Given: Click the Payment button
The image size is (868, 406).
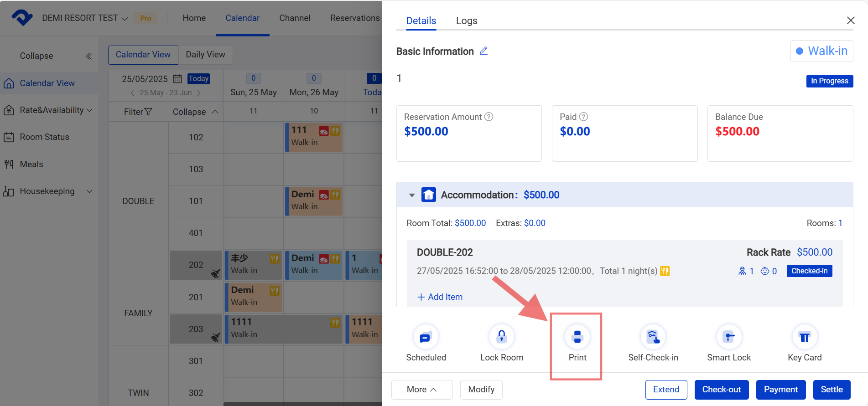Looking at the screenshot, I should [x=780, y=390].
